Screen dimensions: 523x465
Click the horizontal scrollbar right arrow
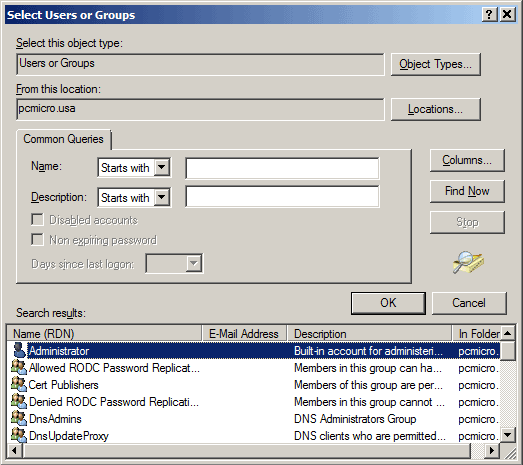(x=491, y=451)
